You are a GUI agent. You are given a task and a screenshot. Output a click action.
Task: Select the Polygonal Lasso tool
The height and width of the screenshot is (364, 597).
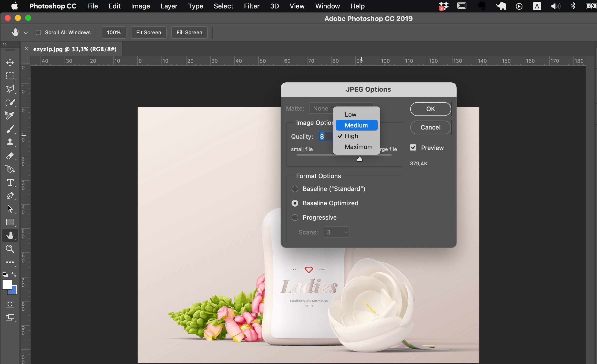click(10, 89)
